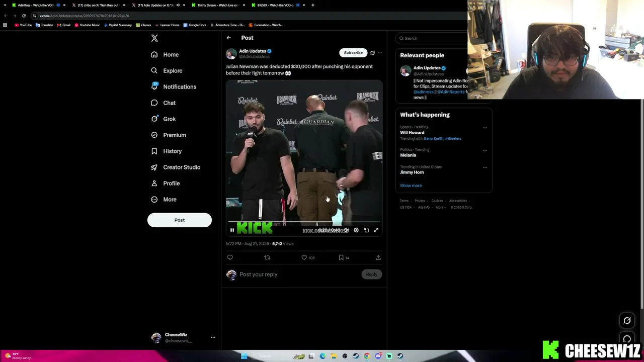Open options for Jimmy Horn trend
The height and width of the screenshot is (362, 644).
pos(485,167)
